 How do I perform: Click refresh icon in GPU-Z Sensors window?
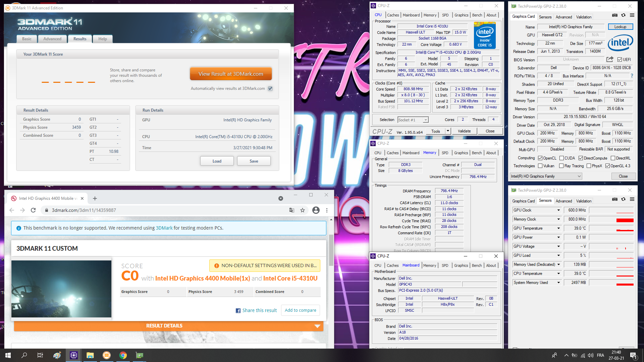[623, 199]
